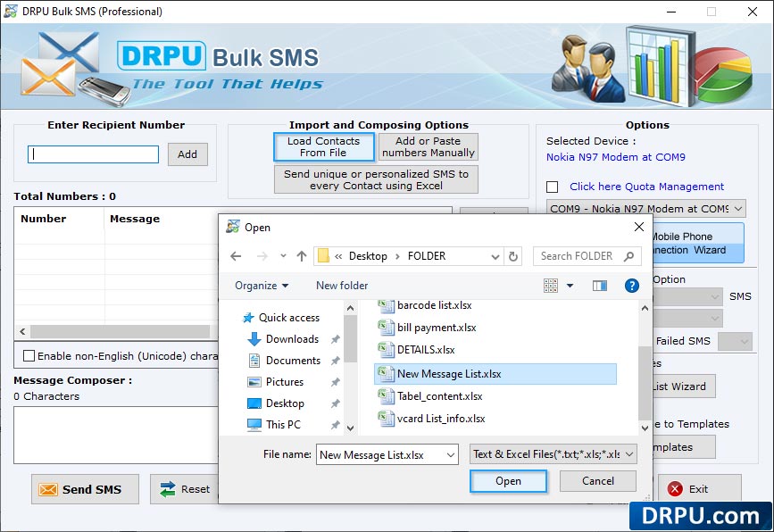Screen dimensions: 774x532
Task: Select New Message List.xlsx file
Action: coord(495,374)
